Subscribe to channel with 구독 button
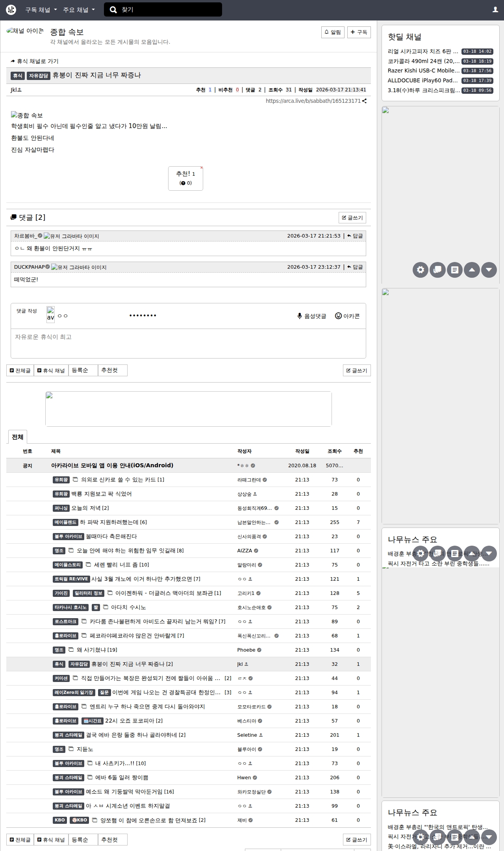The image size is (504, 851). (x=359, y=32)
